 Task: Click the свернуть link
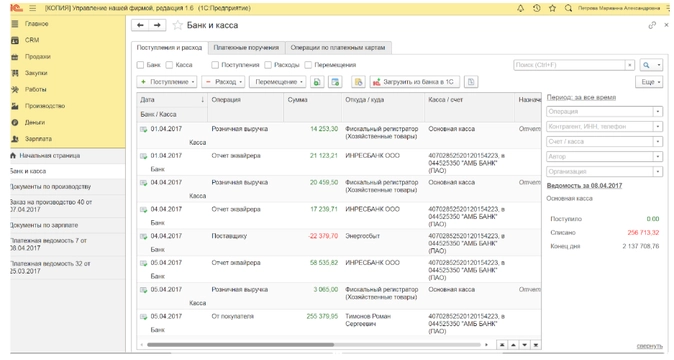649,346
